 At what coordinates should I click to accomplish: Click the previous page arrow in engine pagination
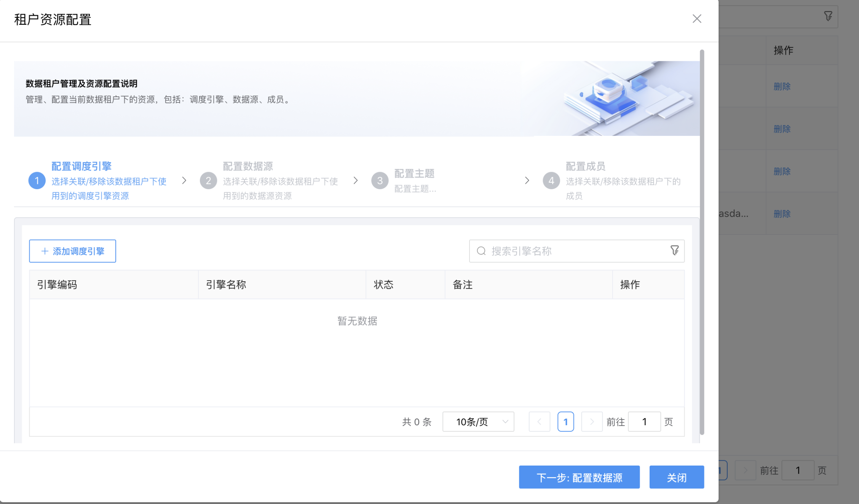pos(539,421)
